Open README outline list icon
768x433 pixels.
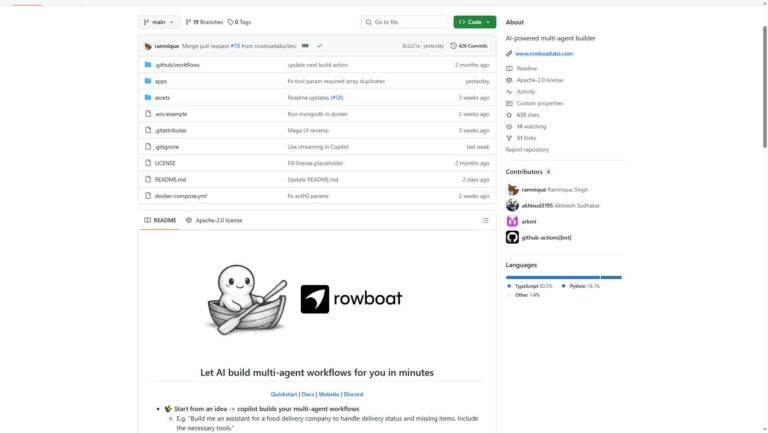click(485, 220)
